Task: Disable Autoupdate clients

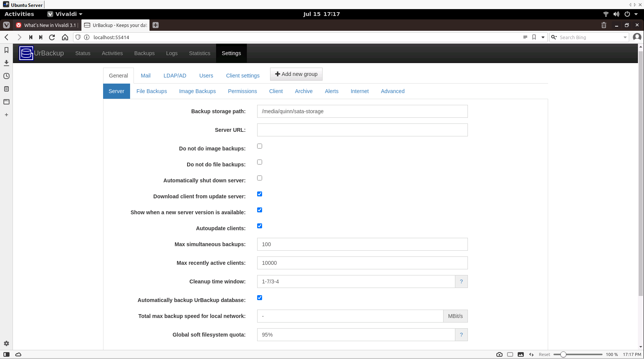Action: (259, 226)
